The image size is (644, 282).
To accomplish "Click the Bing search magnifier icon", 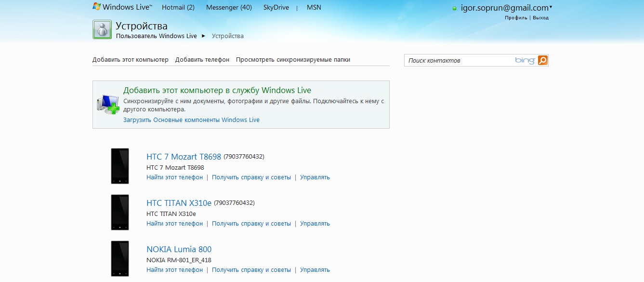I will [x=542, y=60].
